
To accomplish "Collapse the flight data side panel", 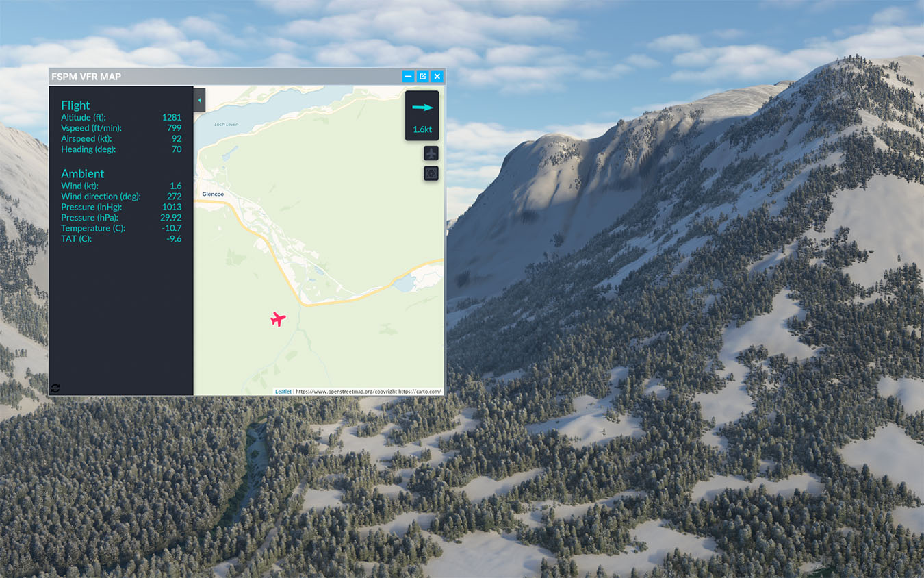I will 200,100.
